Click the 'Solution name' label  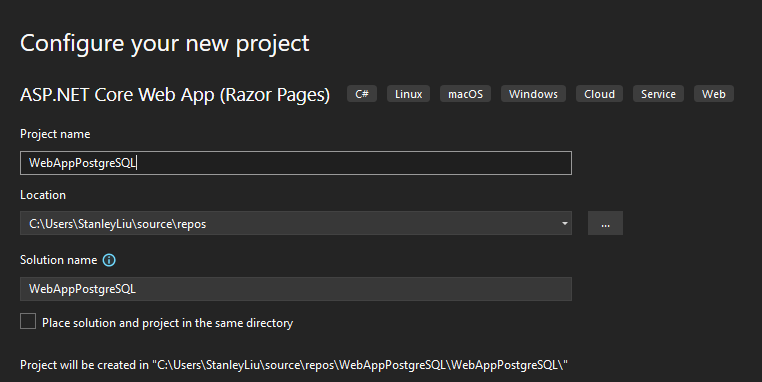[x=58, y=260]
